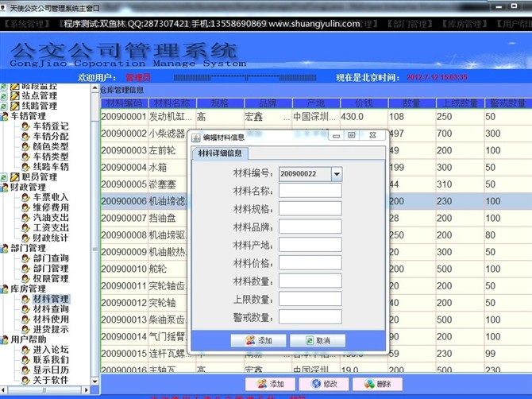Click the icon next to 车辆分配
Image resolution: width=532 pixels, height=399 pixels.
(25, 137)
